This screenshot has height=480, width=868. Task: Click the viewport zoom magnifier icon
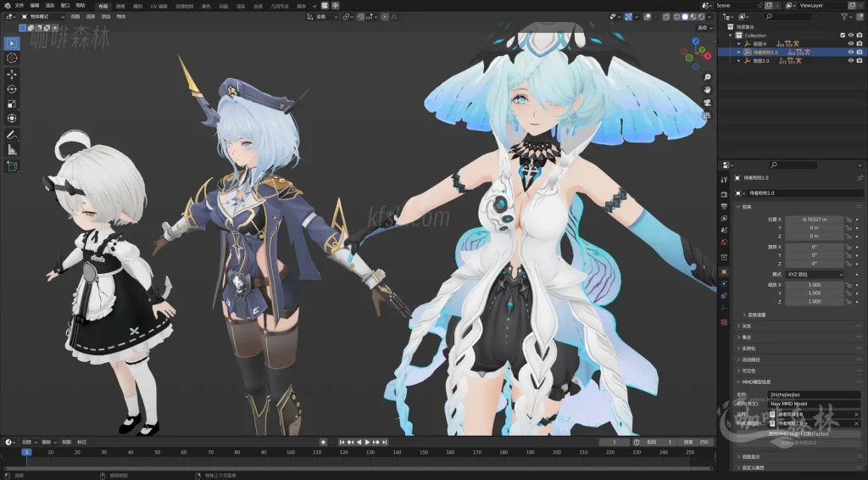(x=707, y=77)
